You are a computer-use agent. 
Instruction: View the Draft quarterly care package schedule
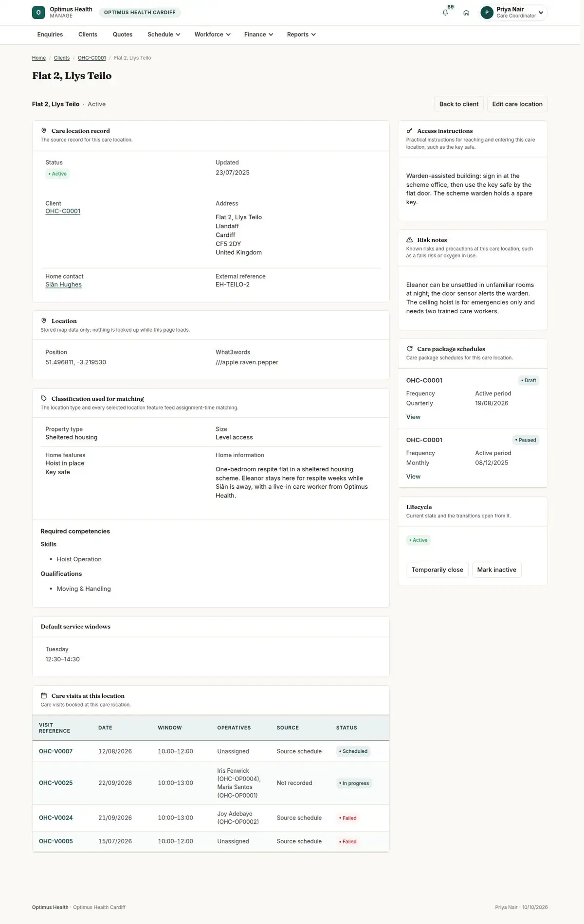click(x=413, y=417)
